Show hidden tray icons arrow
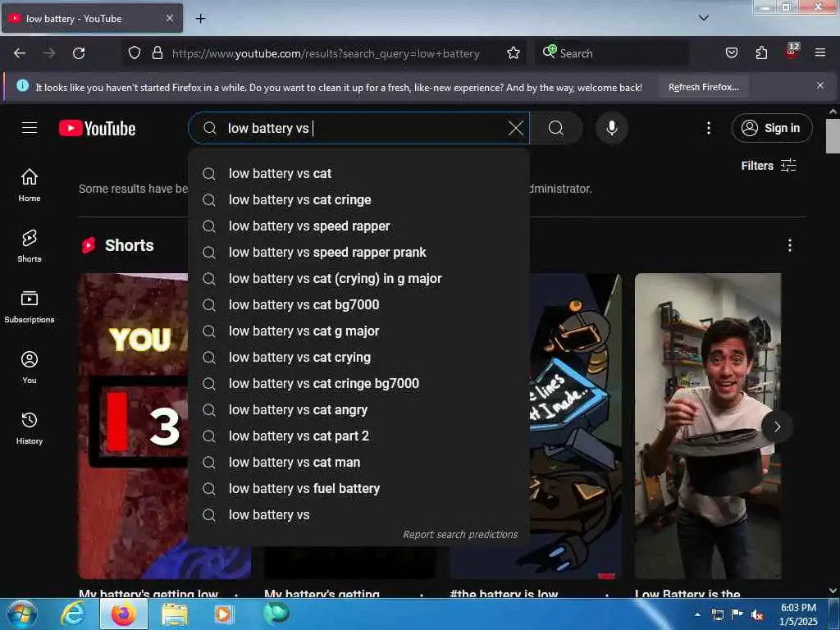The image size is (840, 630). point(697,614)
